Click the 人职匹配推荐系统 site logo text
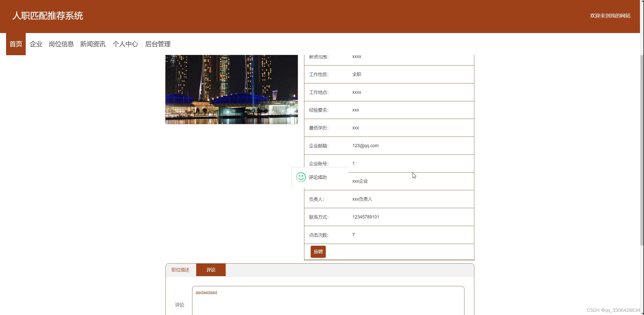The height and width of the screenshot is (315, 644). tap(47, 16)
